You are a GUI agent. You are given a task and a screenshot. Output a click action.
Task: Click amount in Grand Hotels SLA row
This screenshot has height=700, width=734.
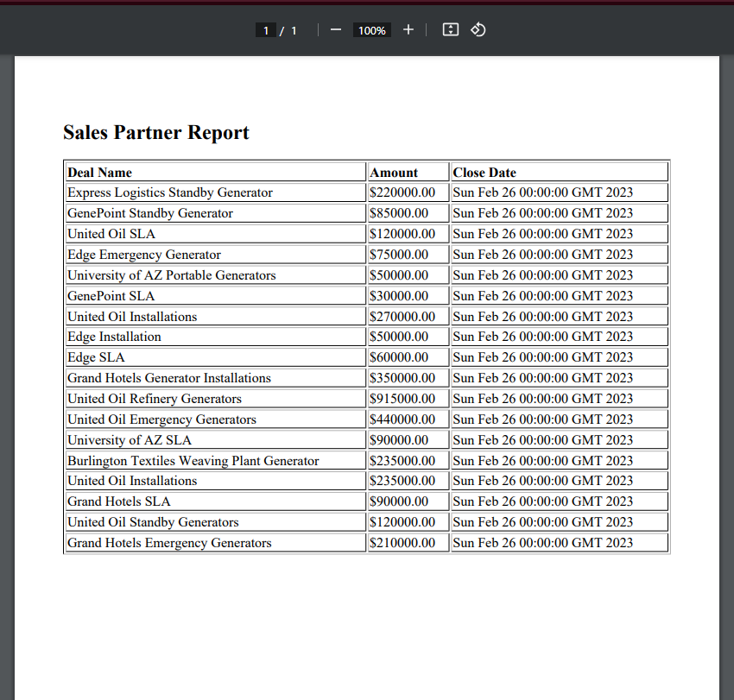[x=408, y=501]
